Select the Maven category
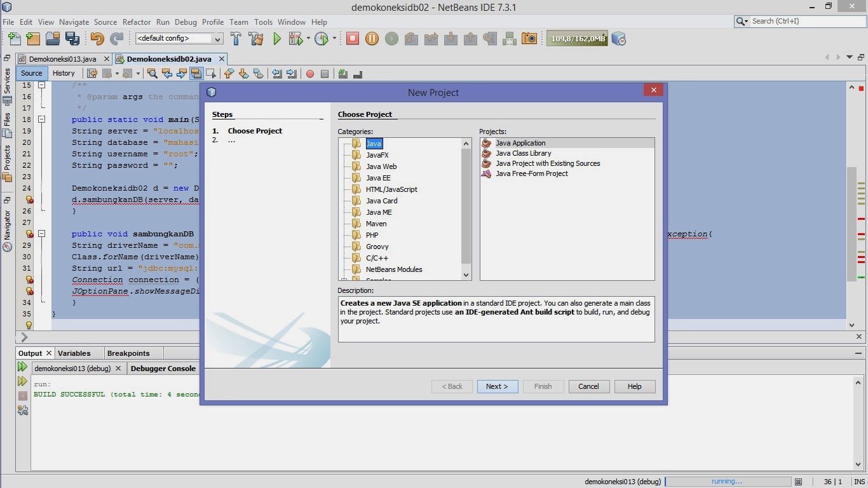Image resolution: width=868 pixels, height=488 pixels. pyautogui.click(x=376, y=224)
